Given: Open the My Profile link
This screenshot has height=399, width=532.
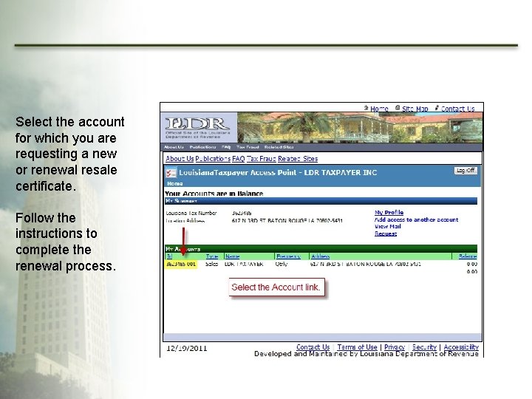Looking at the screenshot, I should click(389, 212).
